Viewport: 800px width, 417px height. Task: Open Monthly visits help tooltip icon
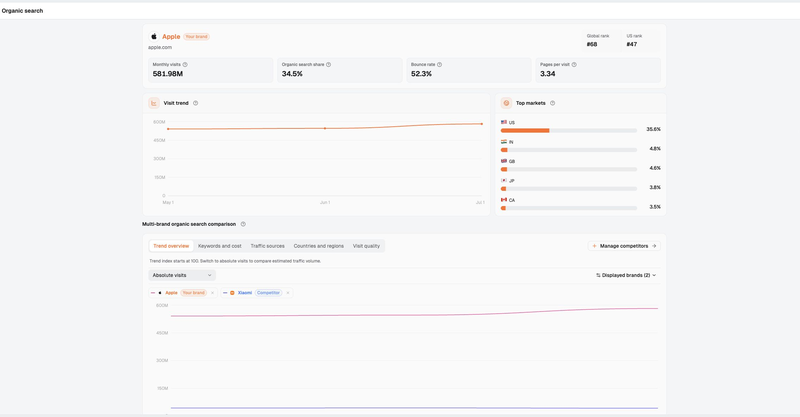point(185,65)
